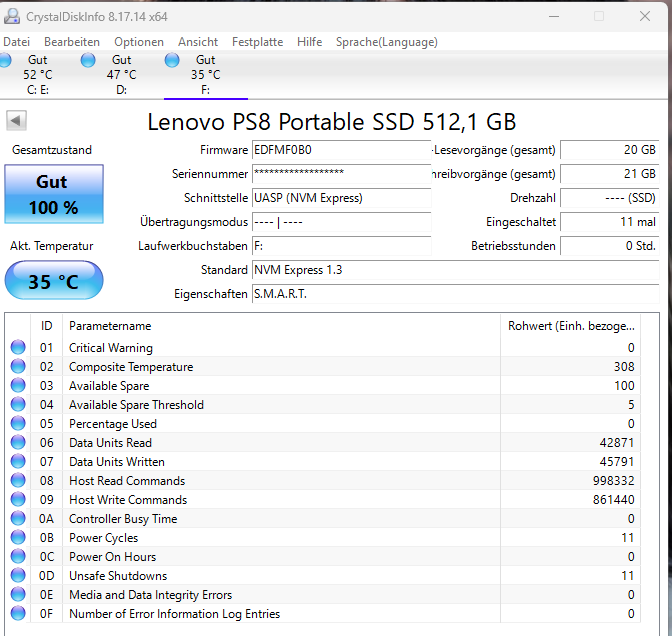Select the raw value 45791
The height and width of the screenshot is (636, 672).
[617, 462]
